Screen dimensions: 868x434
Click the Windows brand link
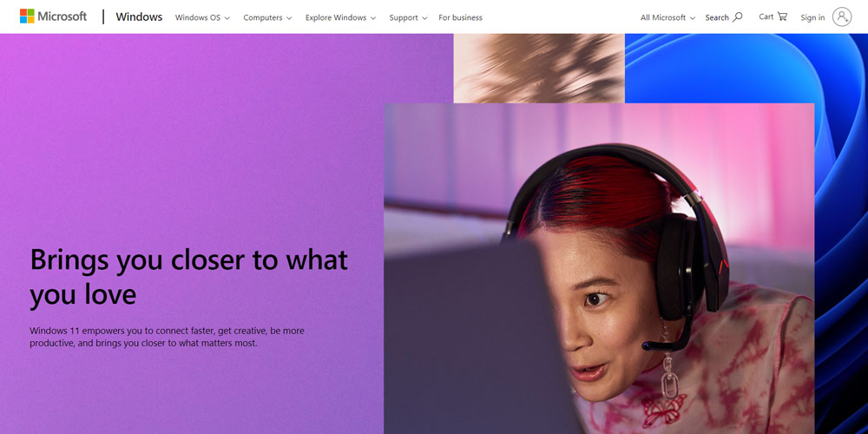point(139,16)
